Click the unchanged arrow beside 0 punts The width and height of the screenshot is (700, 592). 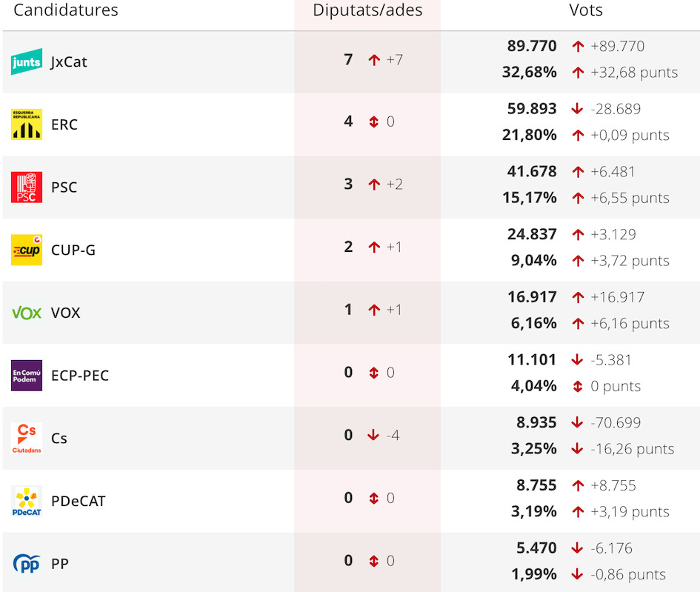coord(577,386)
